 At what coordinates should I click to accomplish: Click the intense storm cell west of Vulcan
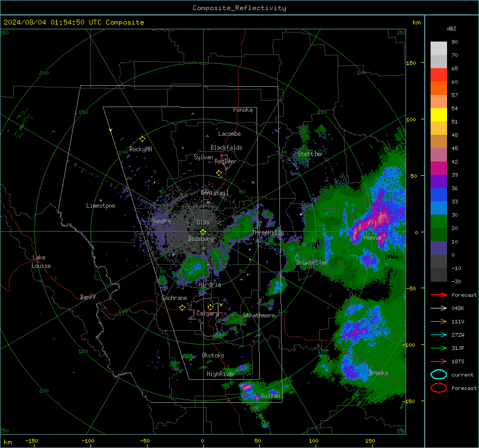coord(246,387)
